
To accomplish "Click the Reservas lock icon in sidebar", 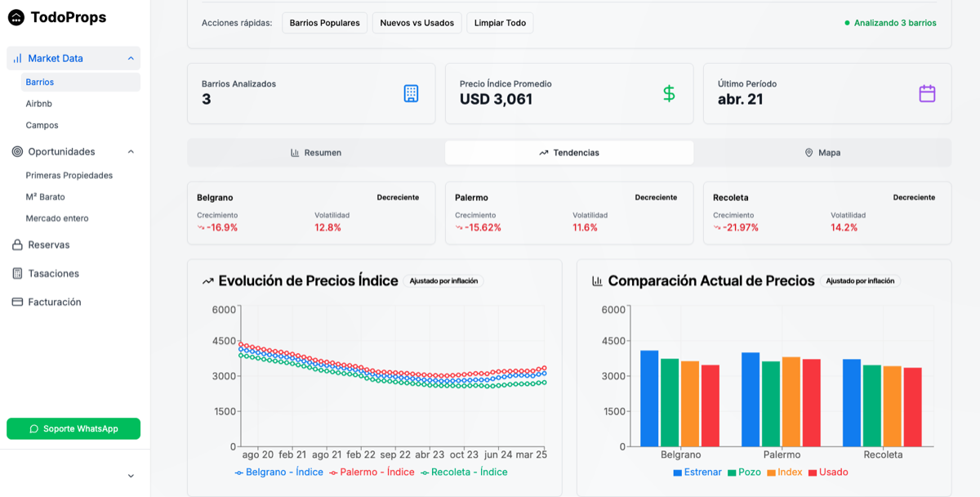I will (17, 245).
